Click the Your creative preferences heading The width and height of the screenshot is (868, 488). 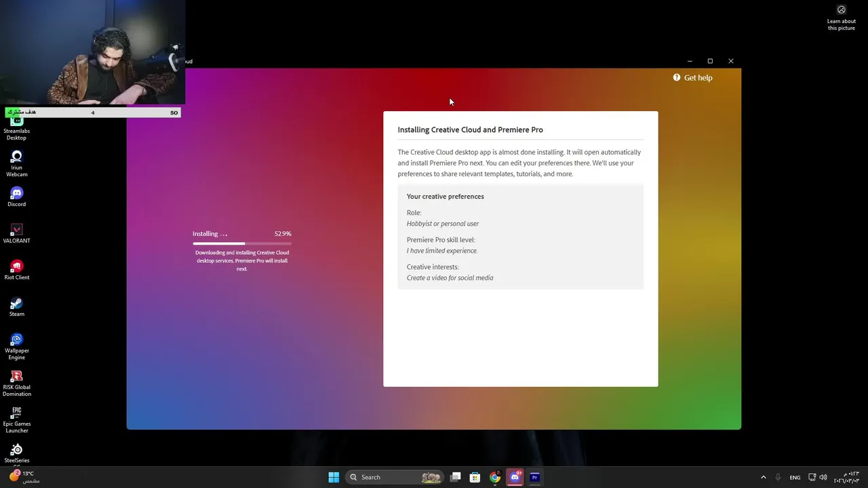click(x=446, y=197)
